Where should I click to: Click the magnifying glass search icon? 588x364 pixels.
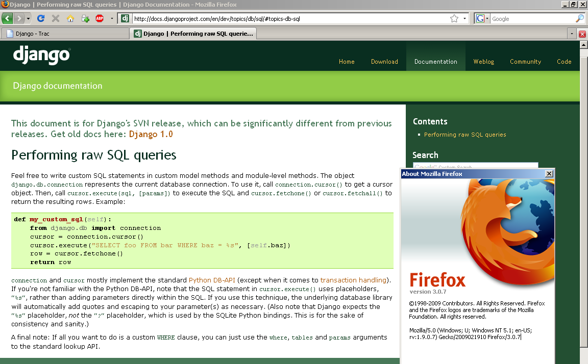point(580,18)
